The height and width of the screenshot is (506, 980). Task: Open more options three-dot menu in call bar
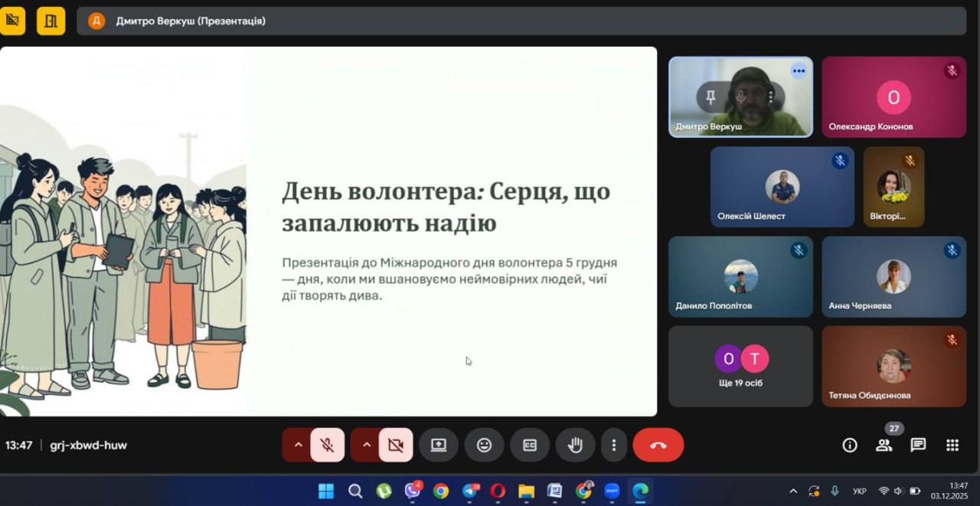point(613,445)
